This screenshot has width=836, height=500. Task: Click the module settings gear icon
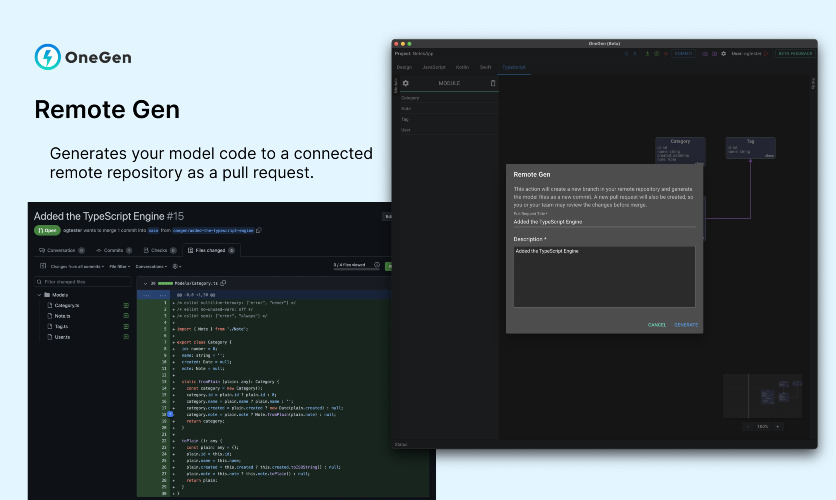click(x=406, y=83)
